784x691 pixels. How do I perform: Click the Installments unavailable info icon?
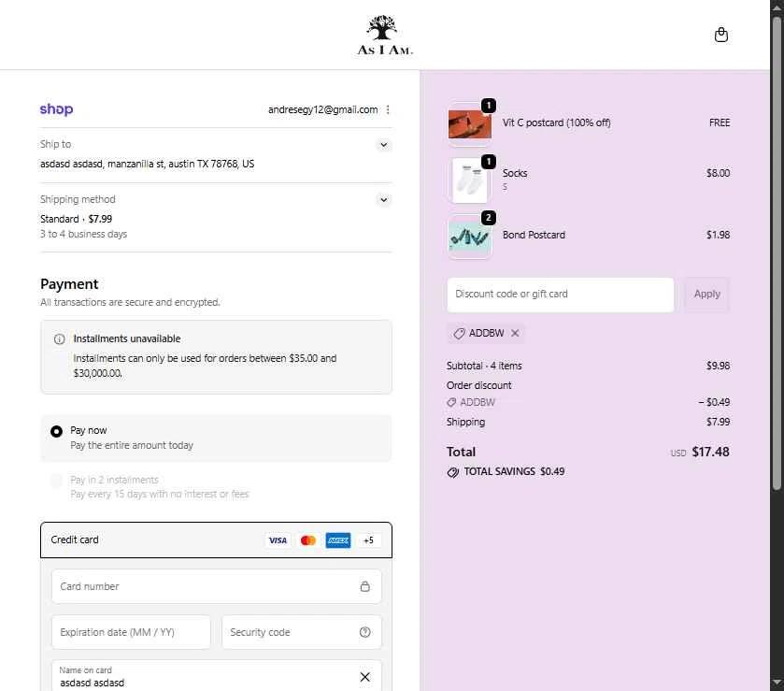pyautogui.click(x=59, y=339)
